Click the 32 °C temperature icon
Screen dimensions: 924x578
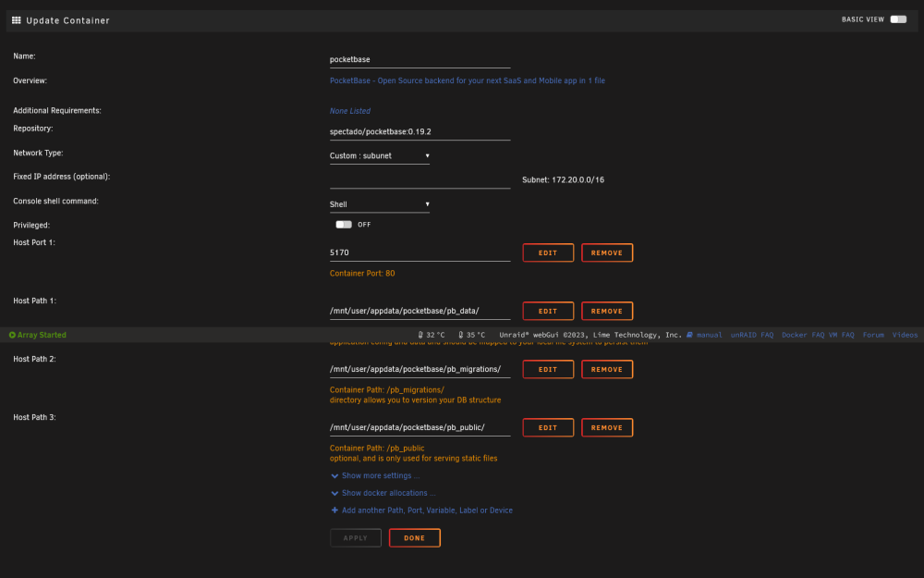point(420,335)
